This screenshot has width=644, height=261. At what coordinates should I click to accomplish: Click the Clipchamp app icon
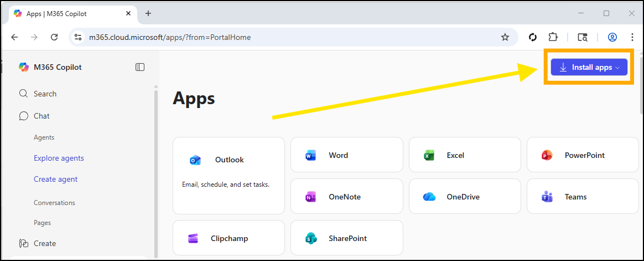(x=193, y=238)
